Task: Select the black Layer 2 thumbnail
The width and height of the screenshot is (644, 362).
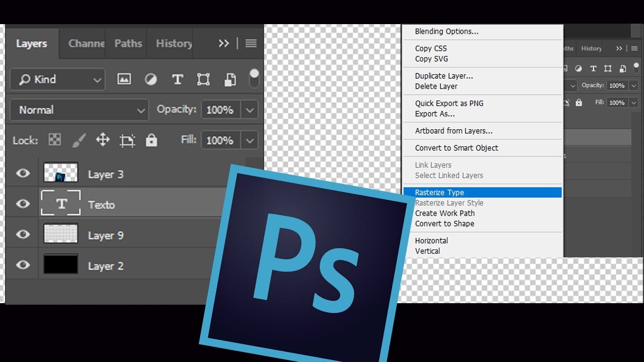Action: (61, 264)
